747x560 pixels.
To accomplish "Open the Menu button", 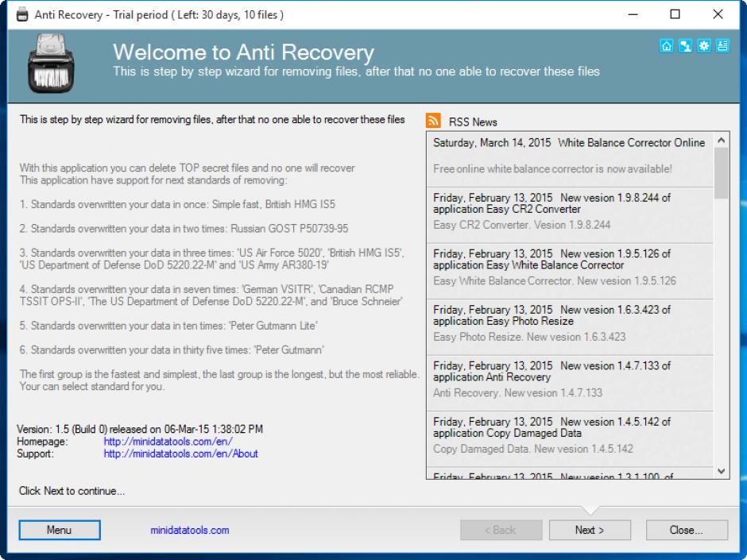I will pyautogui.click(x=60, y=530).
